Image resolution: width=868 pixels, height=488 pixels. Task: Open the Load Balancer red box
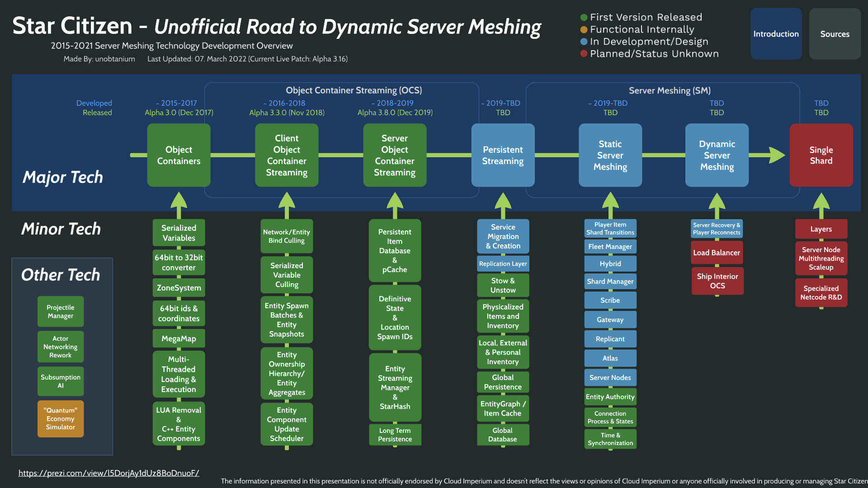[x=717, y=252]
